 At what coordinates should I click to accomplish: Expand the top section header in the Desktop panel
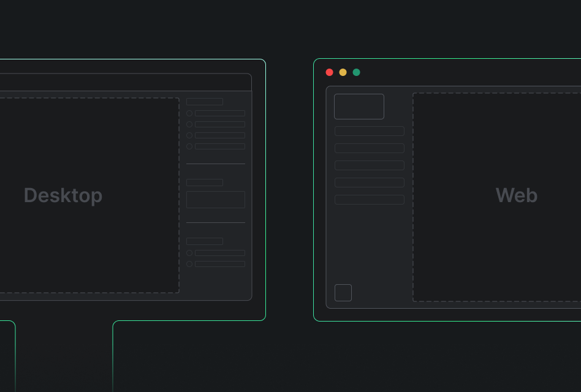[205, 101]
